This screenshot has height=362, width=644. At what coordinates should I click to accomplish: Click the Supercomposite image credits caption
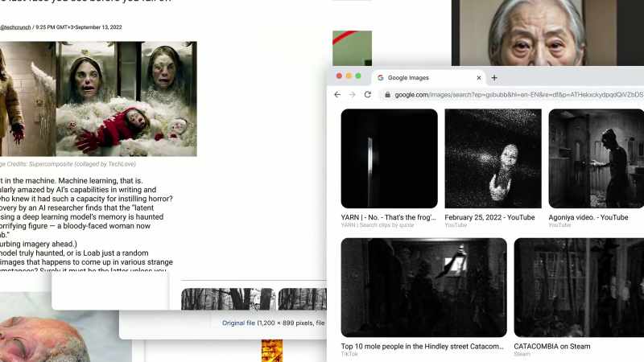[x=68, y=164]
